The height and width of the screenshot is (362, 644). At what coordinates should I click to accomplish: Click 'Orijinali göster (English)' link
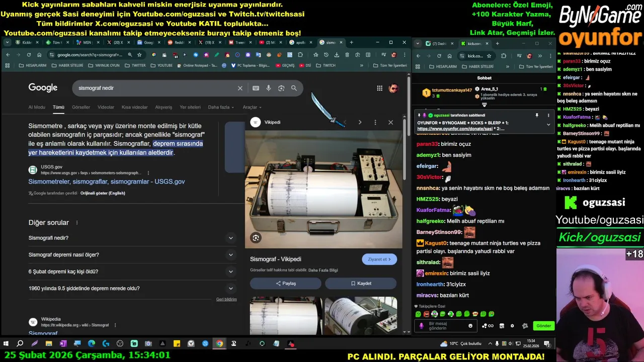[103, 193]
